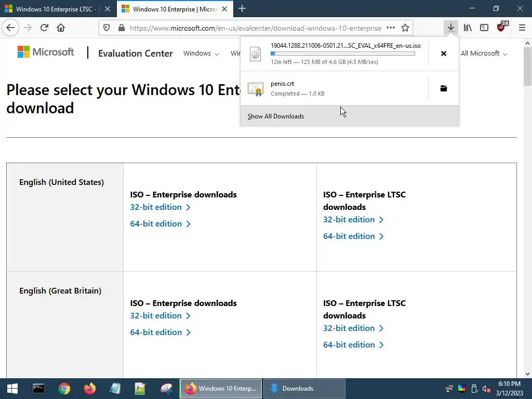
Task: Select the penis.crt download entry name
Action: 282,84
